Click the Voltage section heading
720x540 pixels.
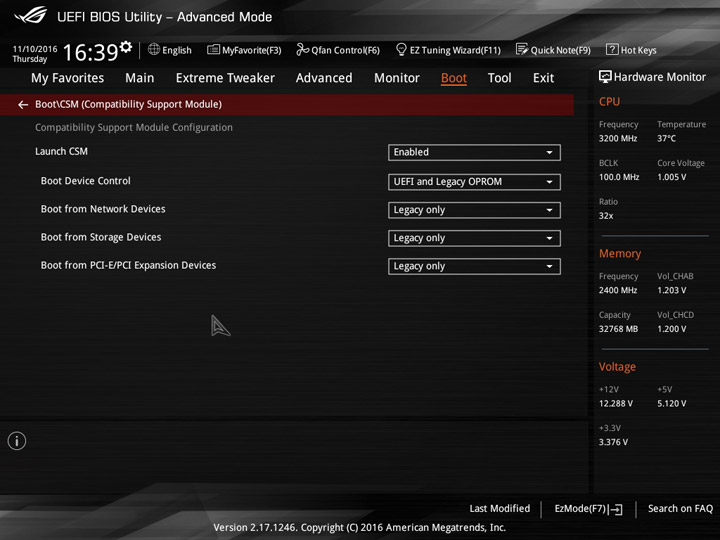[x=617, y=367]
